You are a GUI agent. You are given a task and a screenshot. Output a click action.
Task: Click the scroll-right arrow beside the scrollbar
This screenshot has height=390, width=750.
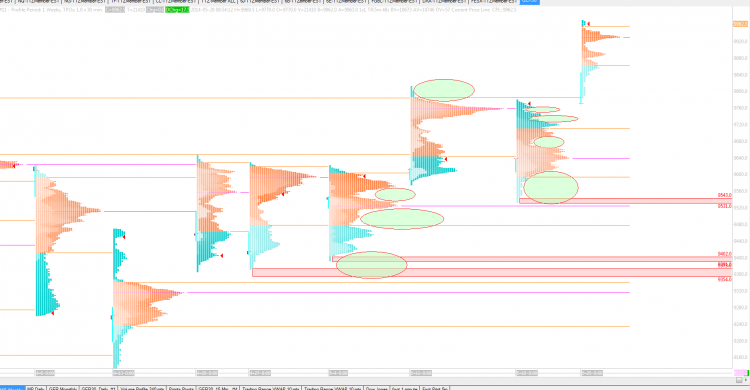746,380
